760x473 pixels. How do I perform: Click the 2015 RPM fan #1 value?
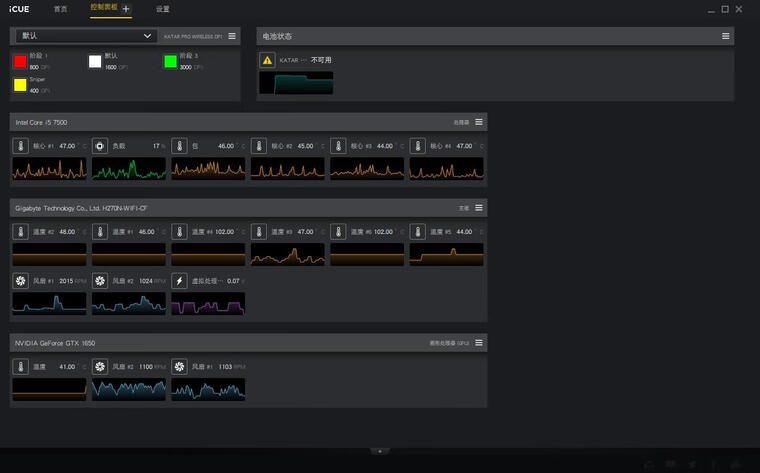66,281
